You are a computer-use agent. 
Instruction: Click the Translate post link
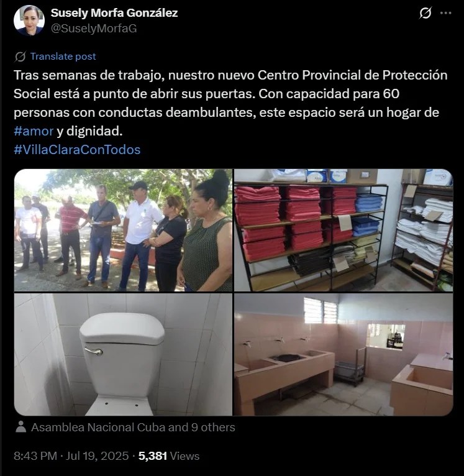63,56
